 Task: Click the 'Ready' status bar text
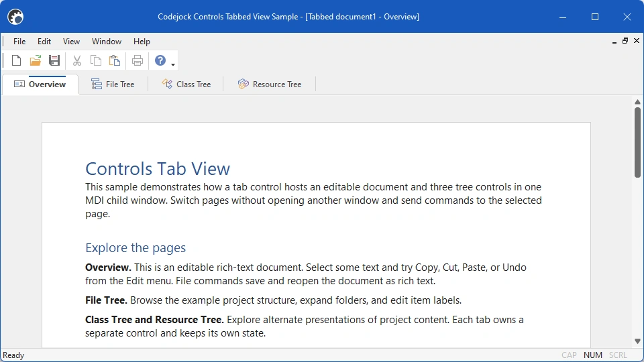point(13,355)
